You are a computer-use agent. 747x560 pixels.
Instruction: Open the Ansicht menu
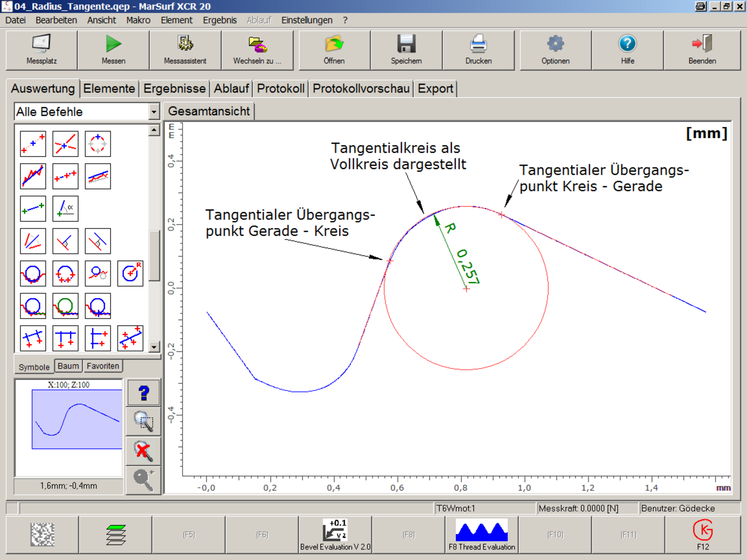point(102,20)
